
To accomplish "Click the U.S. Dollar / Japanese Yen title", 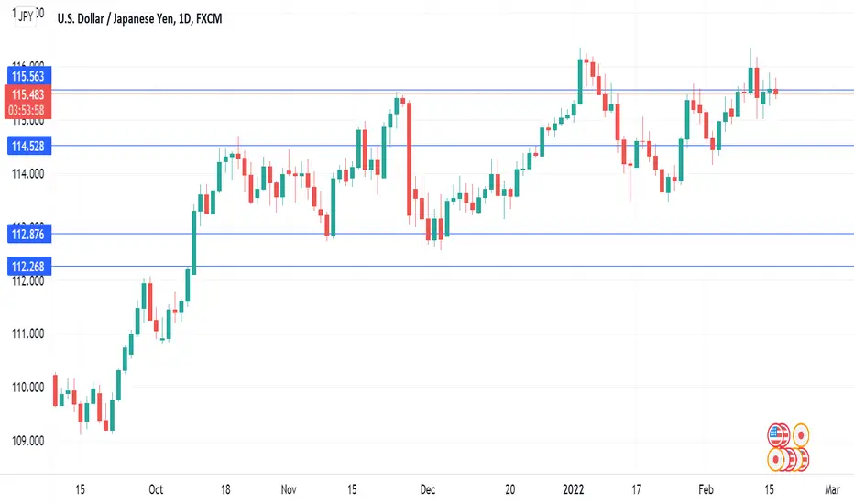I will [x=116, y=18].
